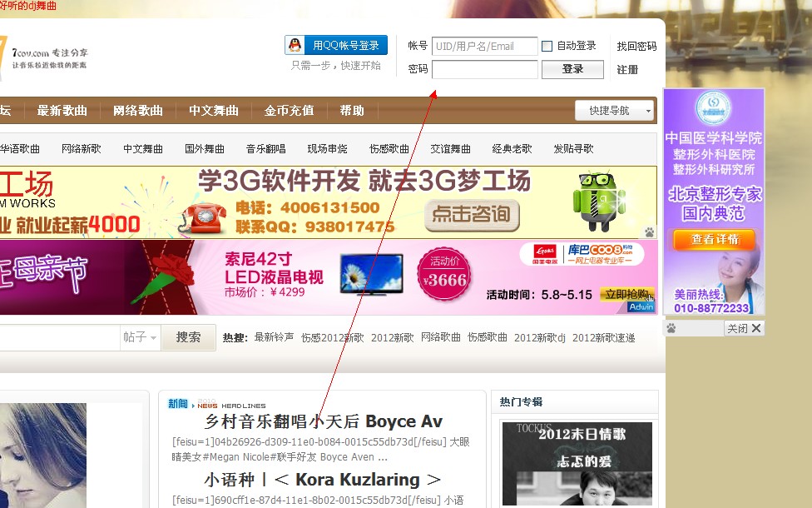
Task: Open headline 乡村音乐翻唱小天后 Boyce Av
Action: (x=324, y=421)
